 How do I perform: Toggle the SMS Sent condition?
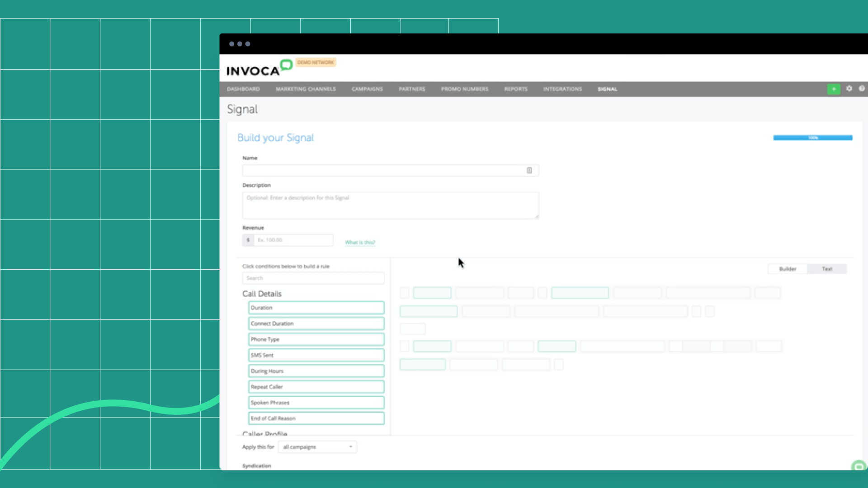point(316,355)
